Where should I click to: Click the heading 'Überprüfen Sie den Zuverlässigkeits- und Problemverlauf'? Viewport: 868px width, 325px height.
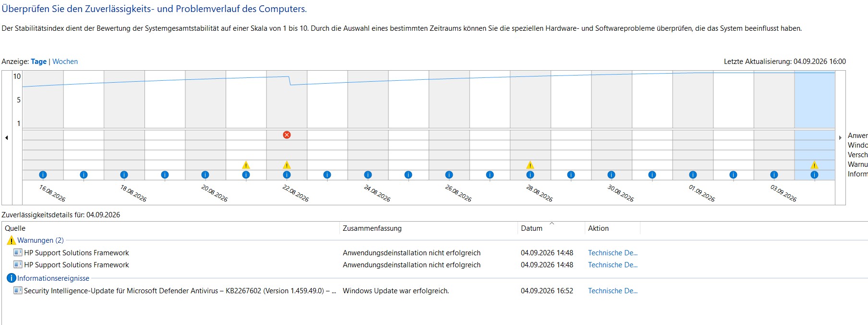(x=154, y=9)
